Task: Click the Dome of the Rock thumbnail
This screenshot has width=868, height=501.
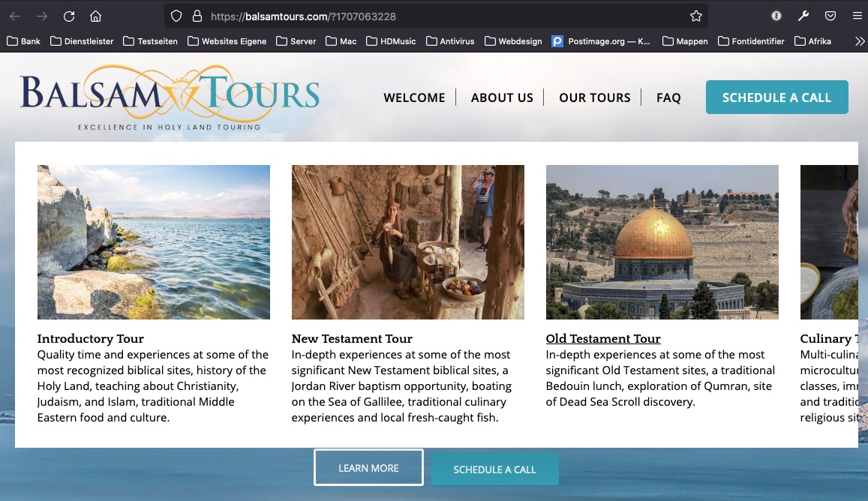Action: click(x=662, y=242)
